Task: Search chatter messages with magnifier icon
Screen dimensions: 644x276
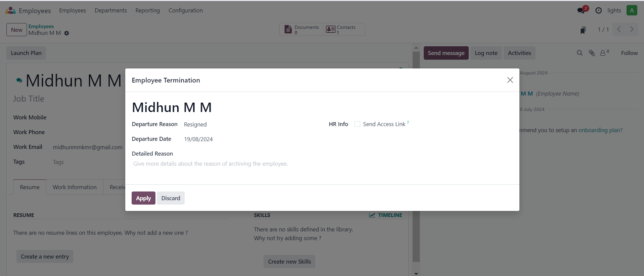Action: point(580,53)
